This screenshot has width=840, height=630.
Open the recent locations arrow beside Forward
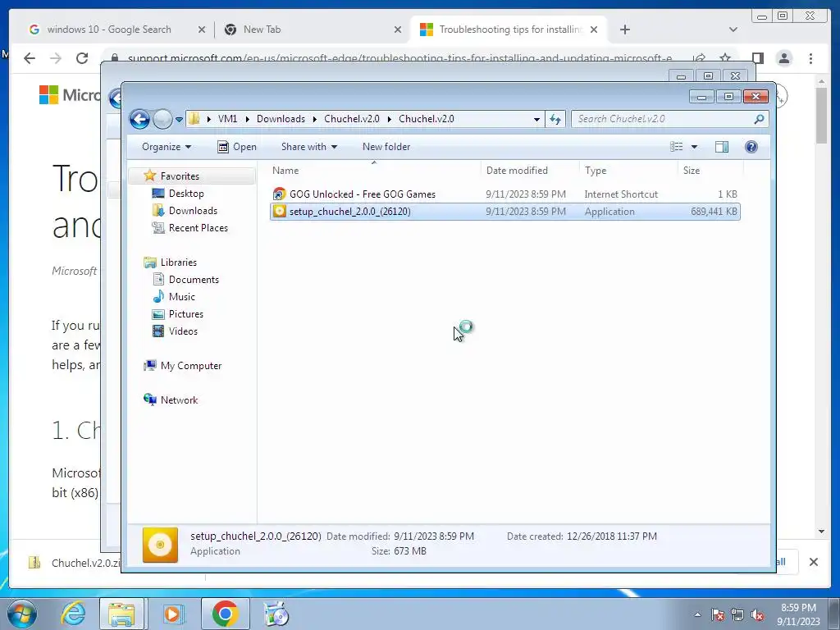tap(179, 120)
